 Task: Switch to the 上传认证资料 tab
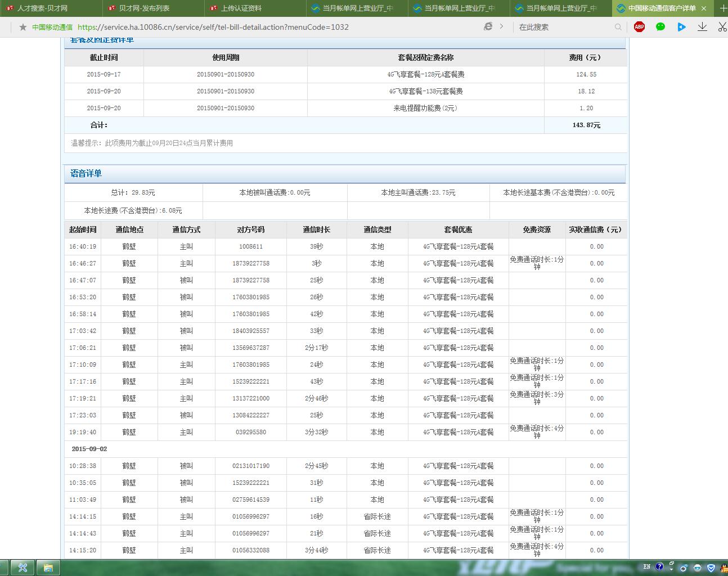coord(241,8)
